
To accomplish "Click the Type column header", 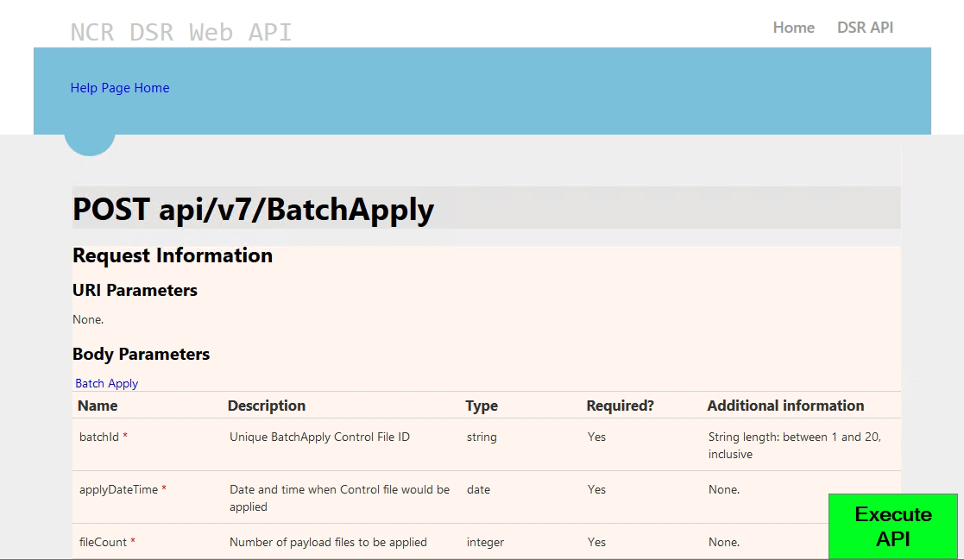I will 482,406.
